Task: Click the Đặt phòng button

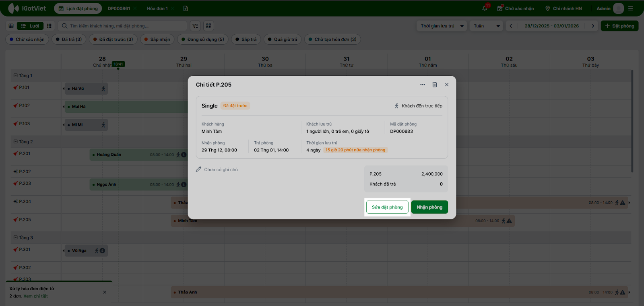Action: click(619, 26)
